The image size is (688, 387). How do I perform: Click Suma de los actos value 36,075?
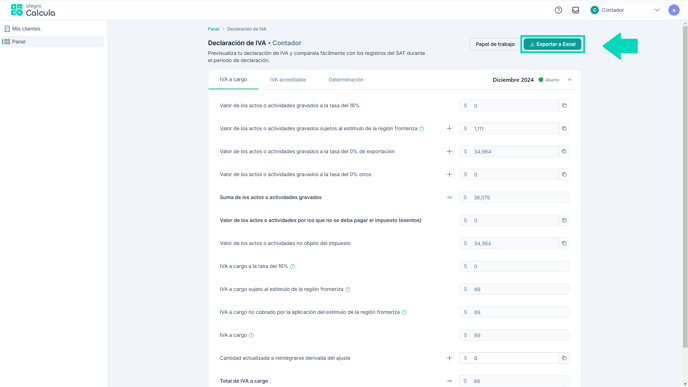(514, 197)
